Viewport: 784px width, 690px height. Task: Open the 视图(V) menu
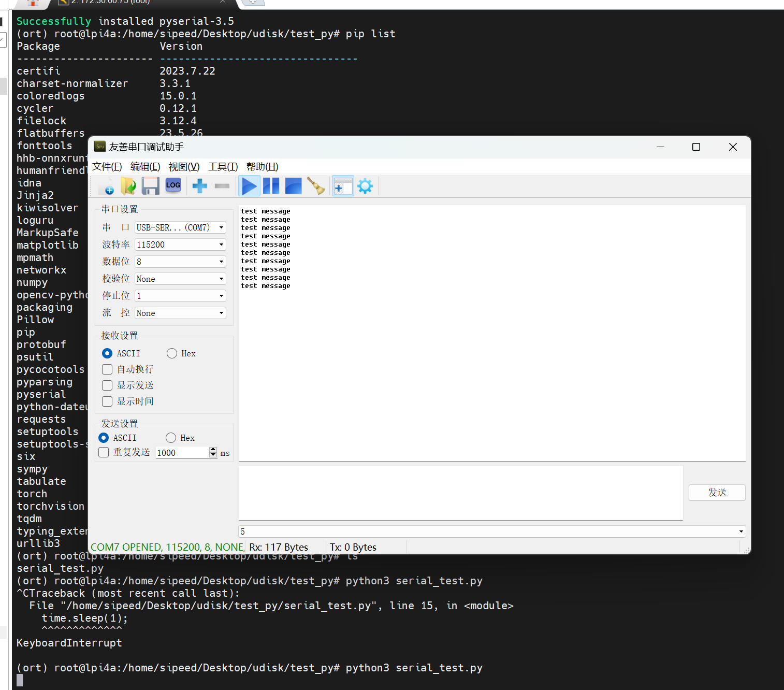click(184, 166)
